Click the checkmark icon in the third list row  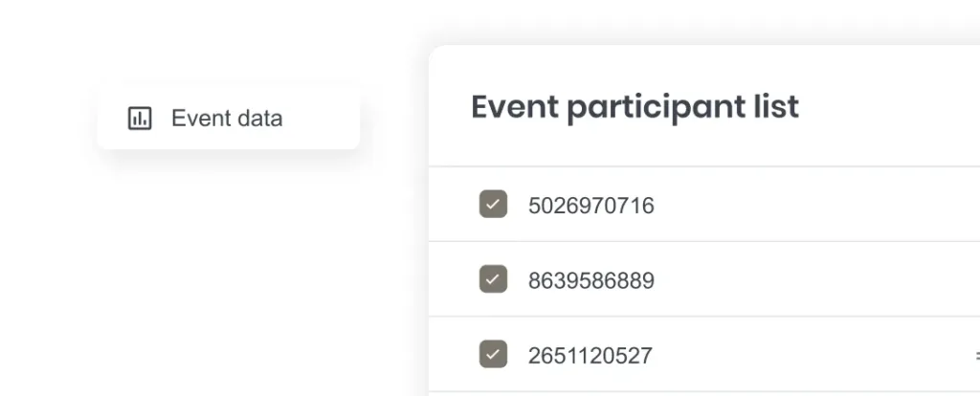coord(493,354)
